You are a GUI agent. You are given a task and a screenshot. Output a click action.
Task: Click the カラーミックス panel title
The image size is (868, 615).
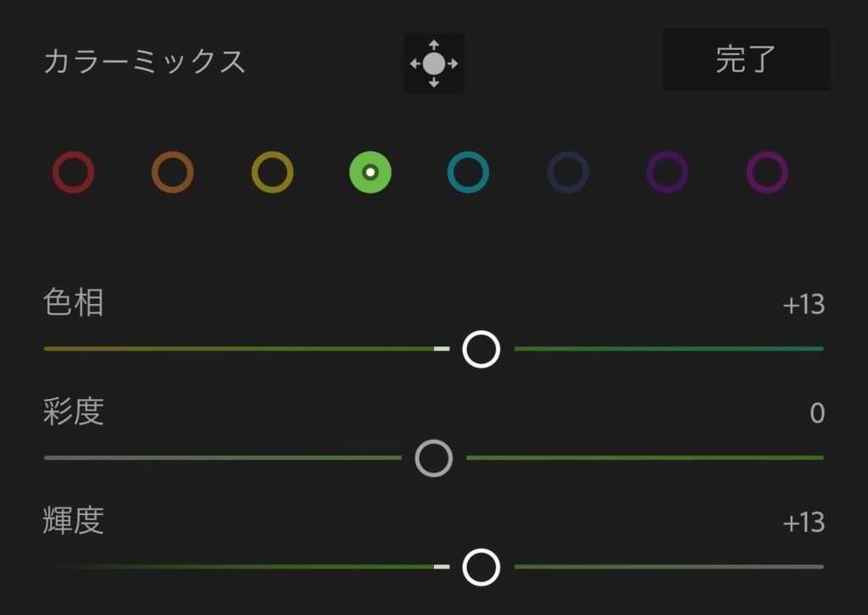(x=145, y=62)
